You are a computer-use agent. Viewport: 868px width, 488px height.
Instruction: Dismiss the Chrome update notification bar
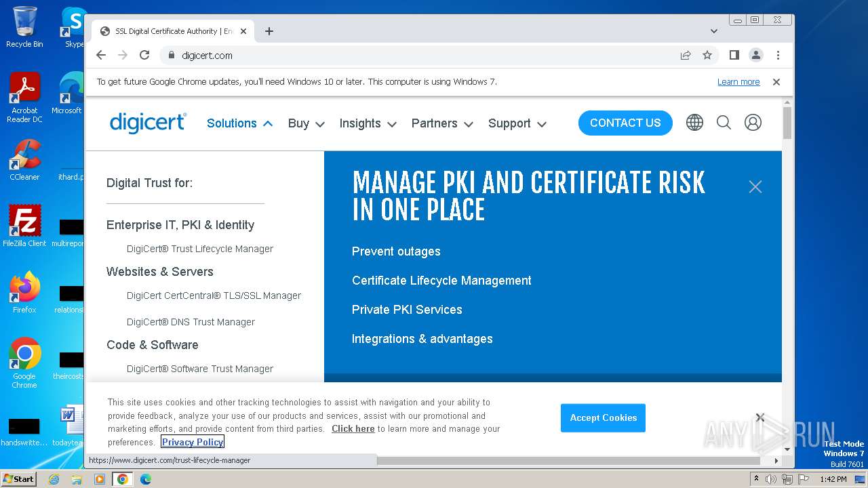776,82
